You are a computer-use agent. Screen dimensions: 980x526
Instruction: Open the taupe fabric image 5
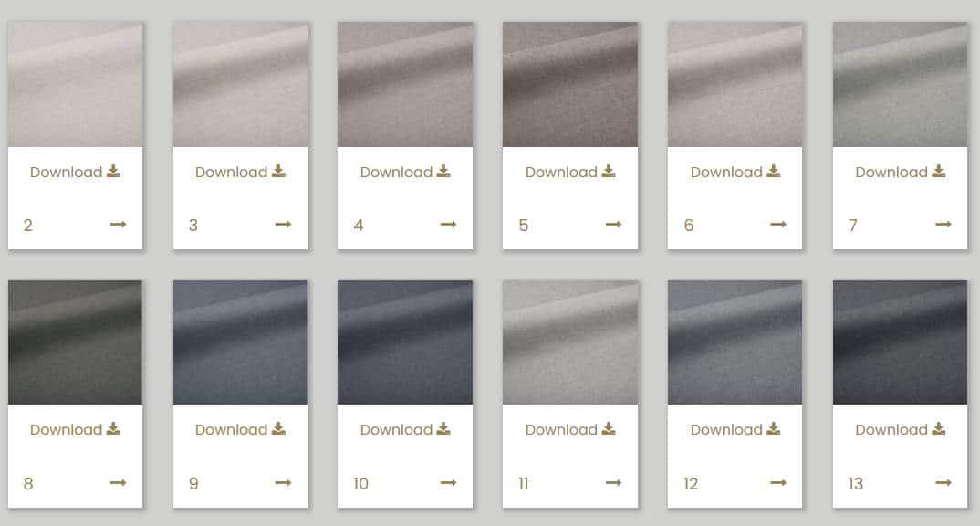tap(570, 84)
